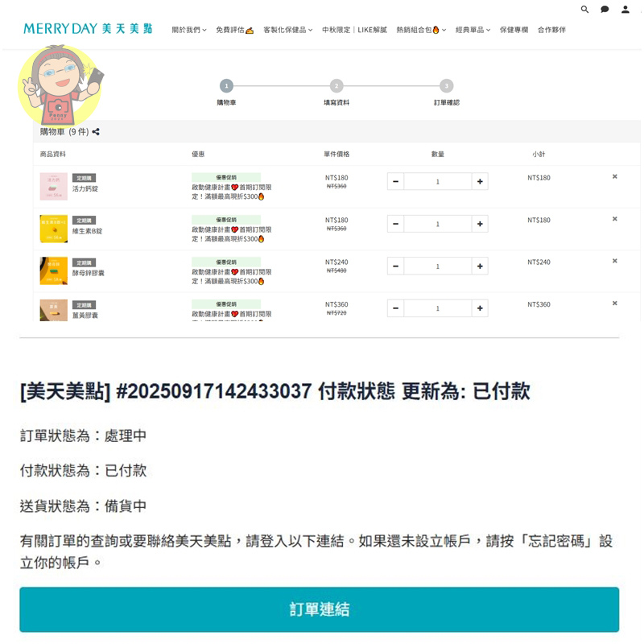Screen dimensions: 644x644
Task: Click the 維生素B錠 product name
Action: tap(87, 231)
